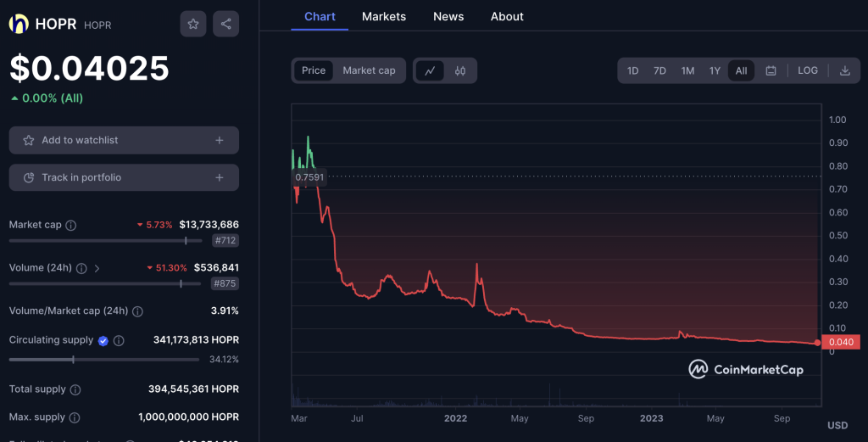
Task: Click the 394,545,361 HOPR total supply value
Action: tap(194, 389)
